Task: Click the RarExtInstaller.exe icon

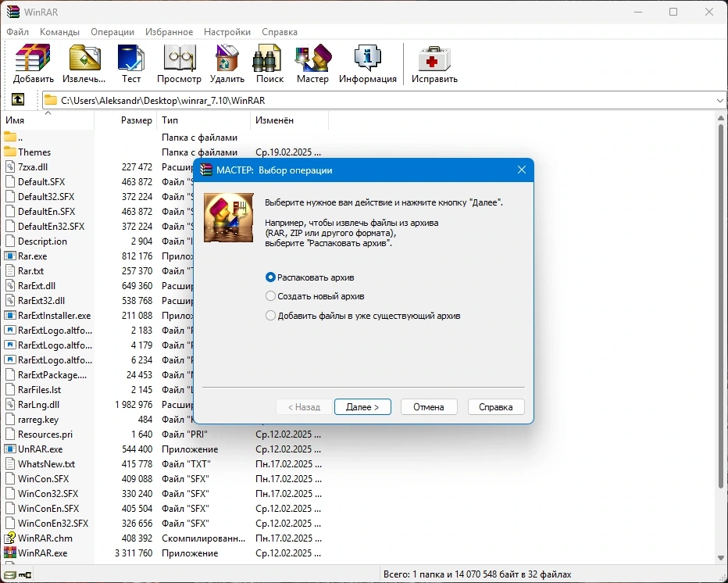Action: 9,316
